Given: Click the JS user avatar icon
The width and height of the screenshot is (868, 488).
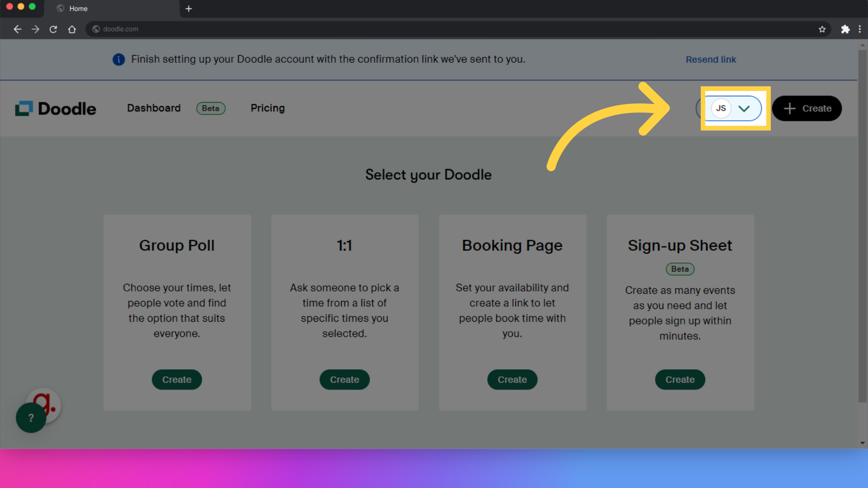Looking at the screenshot, I should pos(721,108).
